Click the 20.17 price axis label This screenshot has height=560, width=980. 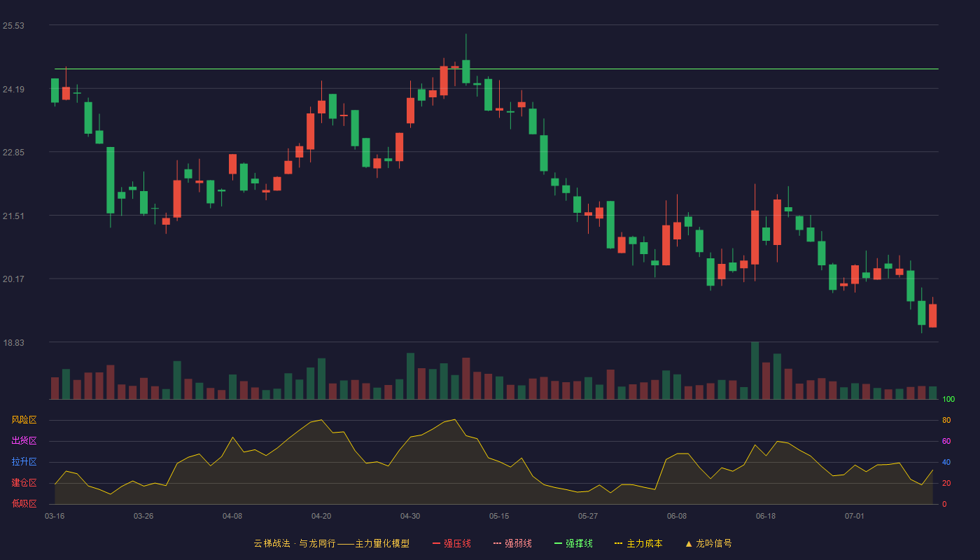point(13,279)
